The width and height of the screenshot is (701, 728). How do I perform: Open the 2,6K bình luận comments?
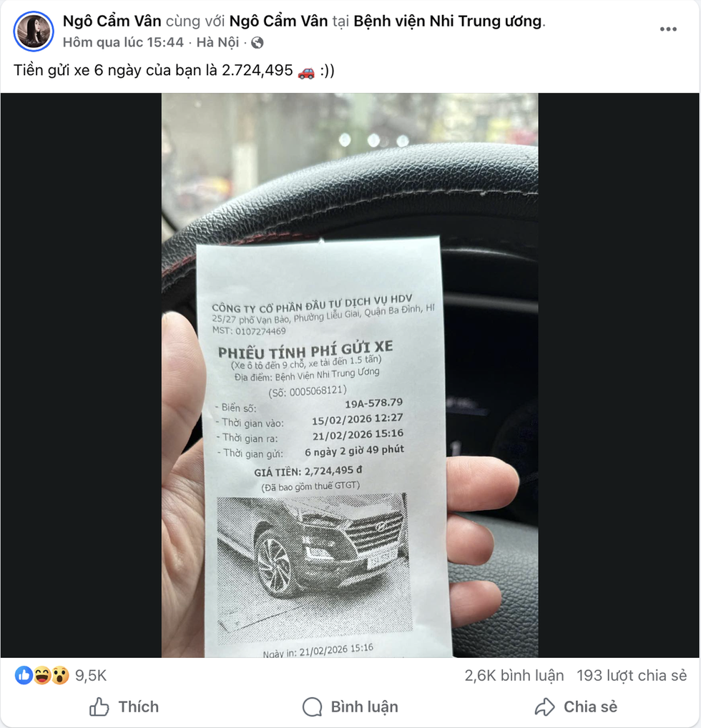[x=514, y=676]
